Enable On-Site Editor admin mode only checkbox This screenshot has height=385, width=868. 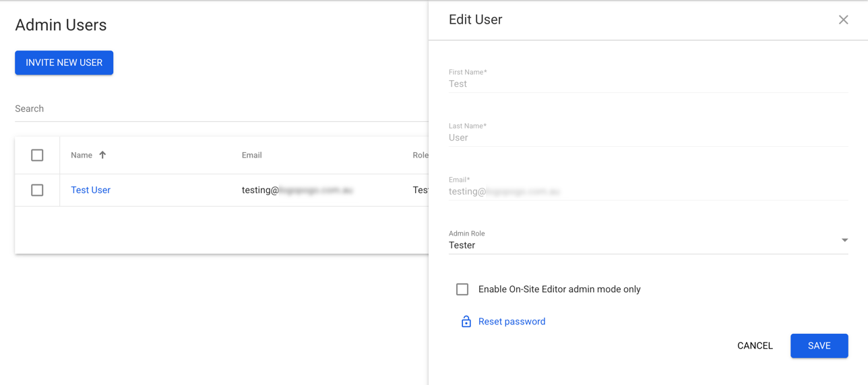462,289
